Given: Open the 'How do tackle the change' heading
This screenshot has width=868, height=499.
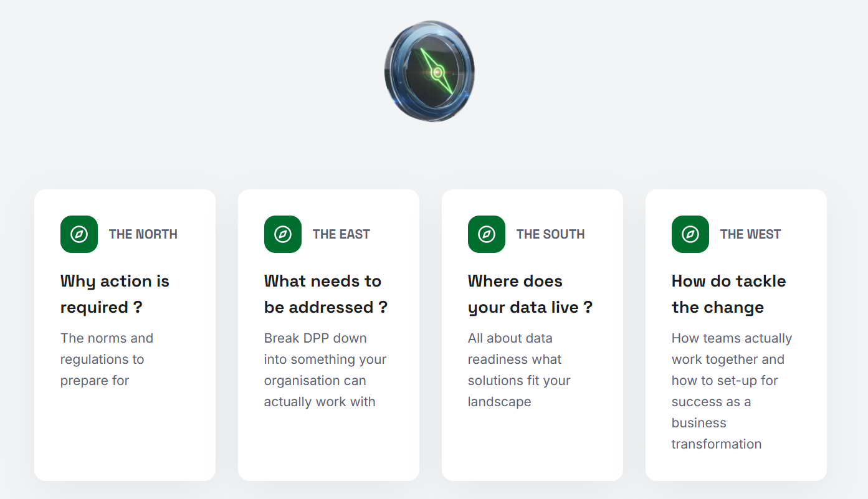Looking at the screenshot, I should click(729, 294).
